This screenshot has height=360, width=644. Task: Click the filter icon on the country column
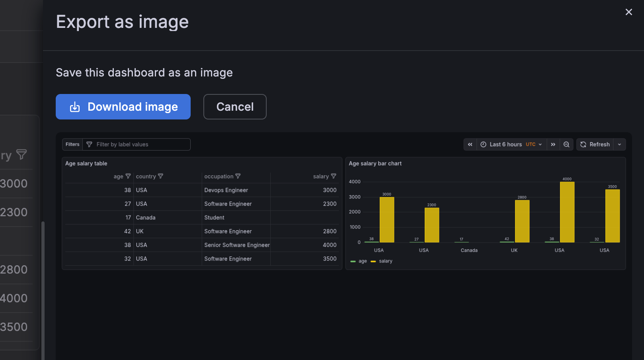click(x=161, y=176)
